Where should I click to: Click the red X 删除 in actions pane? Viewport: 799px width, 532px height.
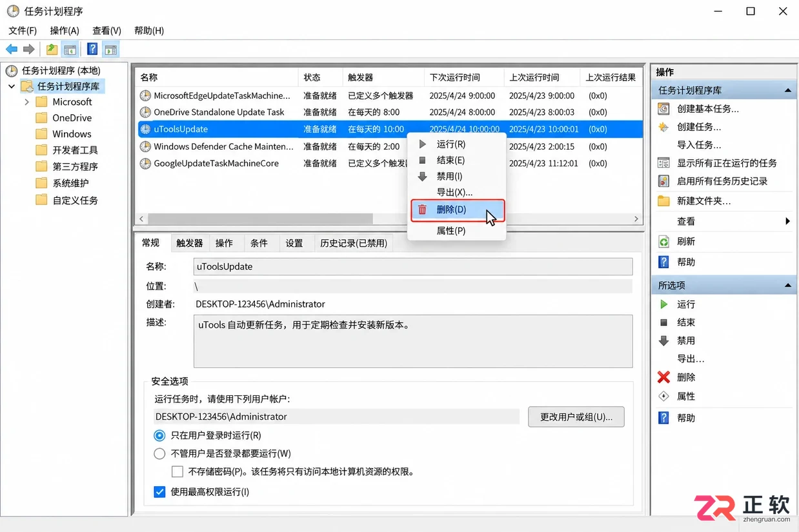[663, 377]
